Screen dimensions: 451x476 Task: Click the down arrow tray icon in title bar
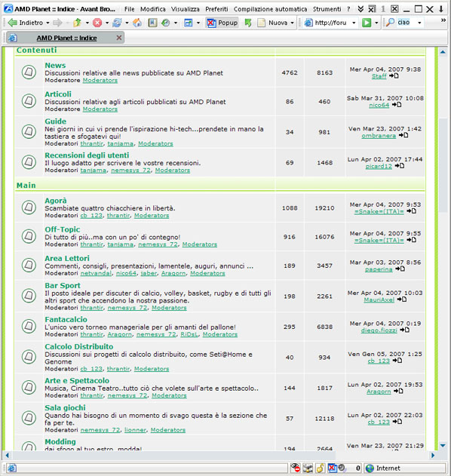[x=441, y=9]
